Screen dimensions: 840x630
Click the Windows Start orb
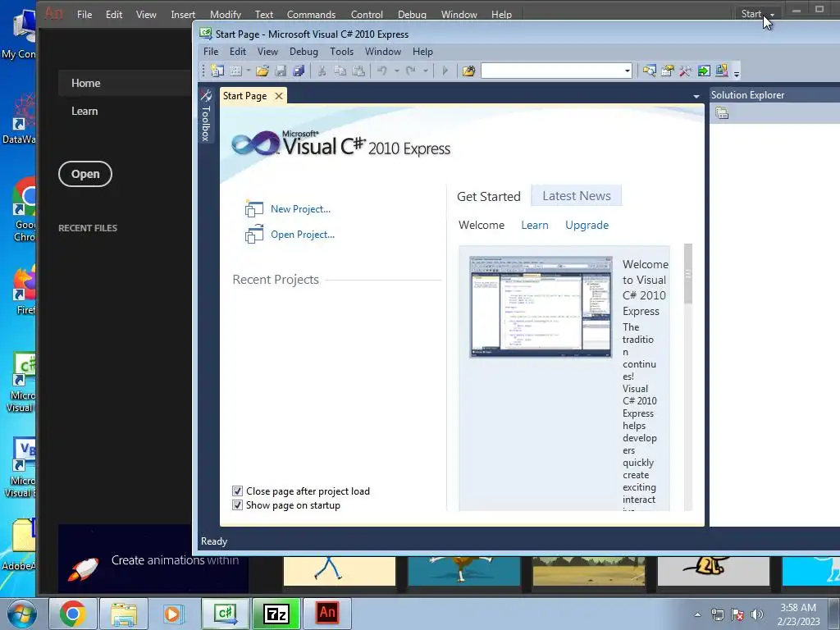click(x=21, y=614)
